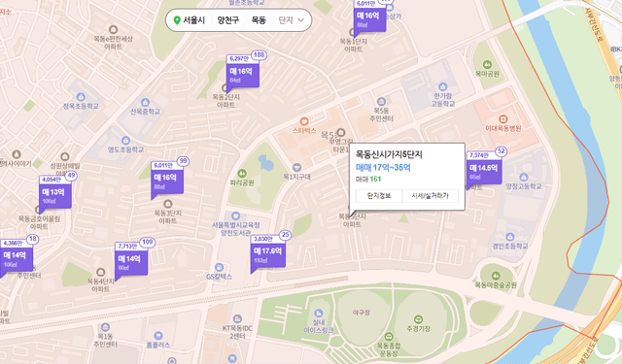This screenshot has width=622, height=364.
Task: Click the 경인초등학교 school icon
Action: (x=509, y=237)
